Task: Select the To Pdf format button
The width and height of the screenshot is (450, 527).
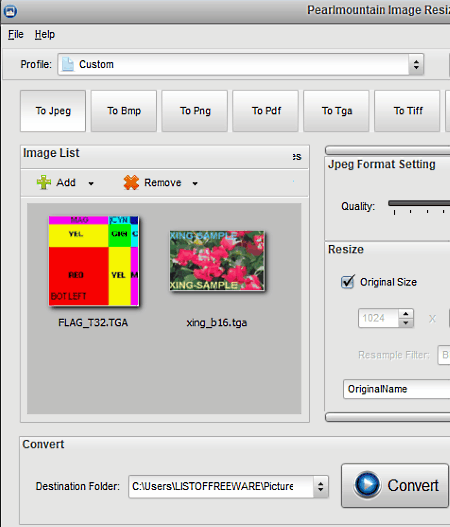Action: (x=266, y=111)
